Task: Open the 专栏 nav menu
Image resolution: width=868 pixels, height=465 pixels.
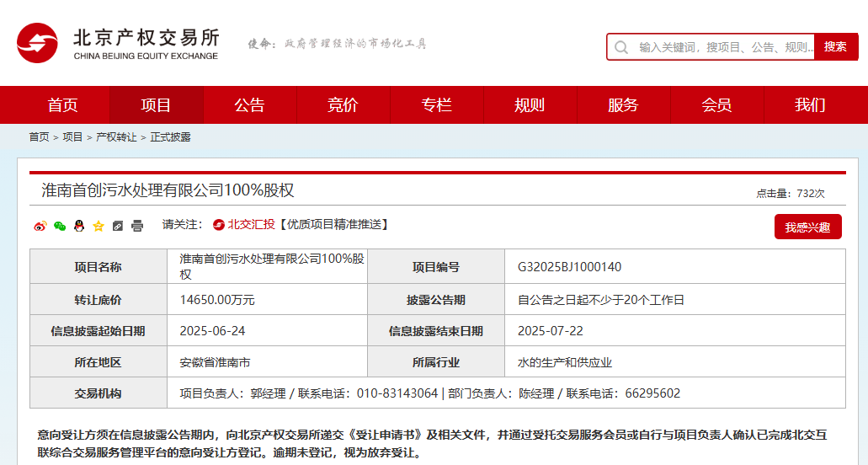Action: coord(437,104)
